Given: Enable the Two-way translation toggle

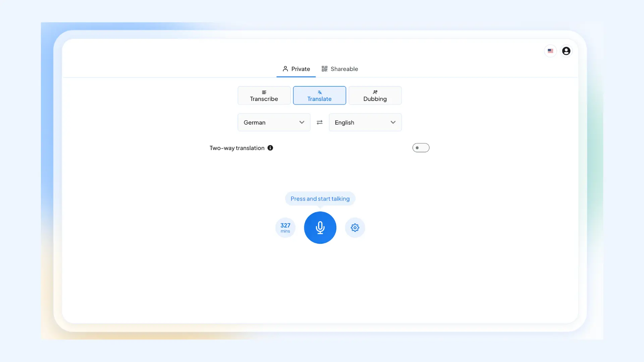Looking at the screenshot, I should click(421, 147).
